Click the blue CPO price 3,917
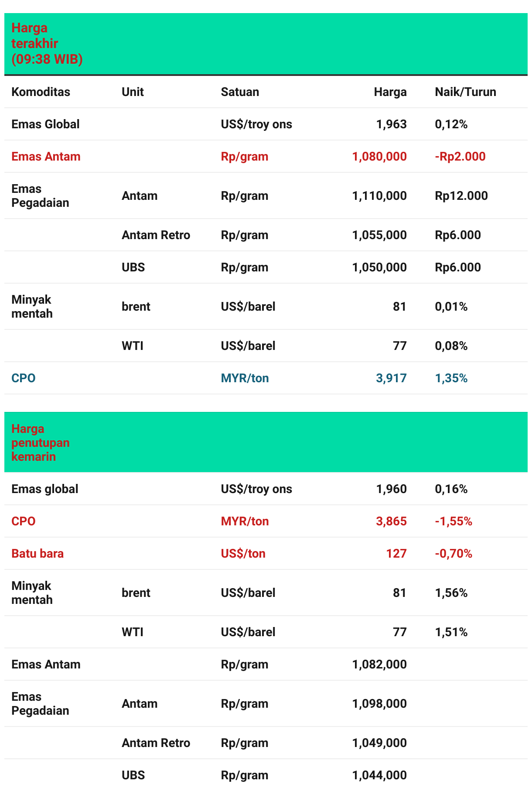532x795 pixels. tap(391, 378)
